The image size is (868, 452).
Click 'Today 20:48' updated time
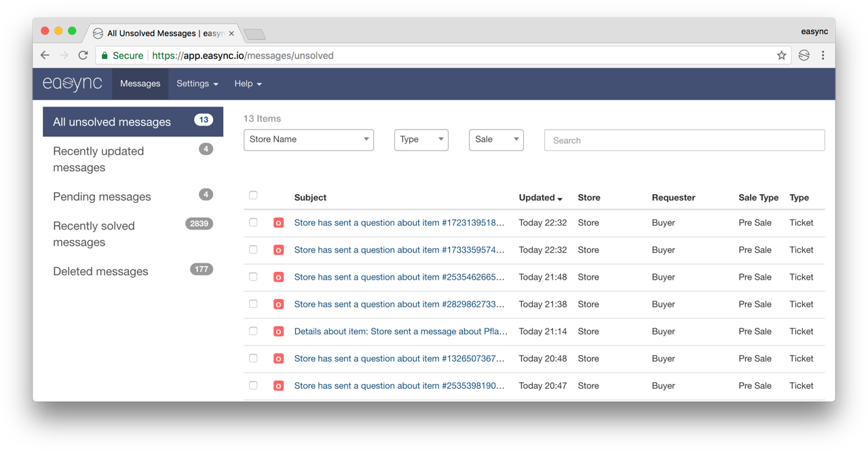542,358
